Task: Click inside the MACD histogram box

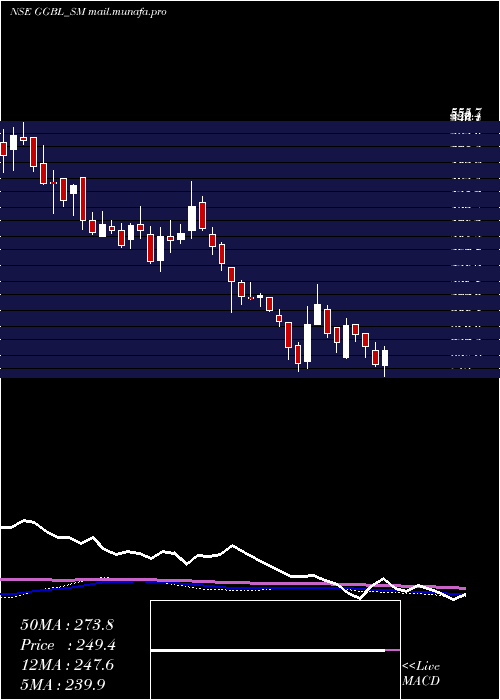Action: [275, 650]
